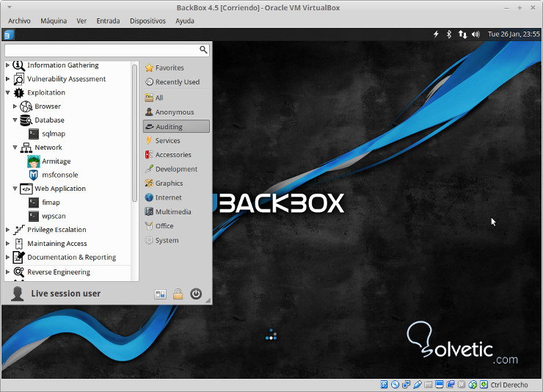Click the Ctrl Derecho host key indicator
The height and width of the screenshot is (392, 543).
[509, 385]
